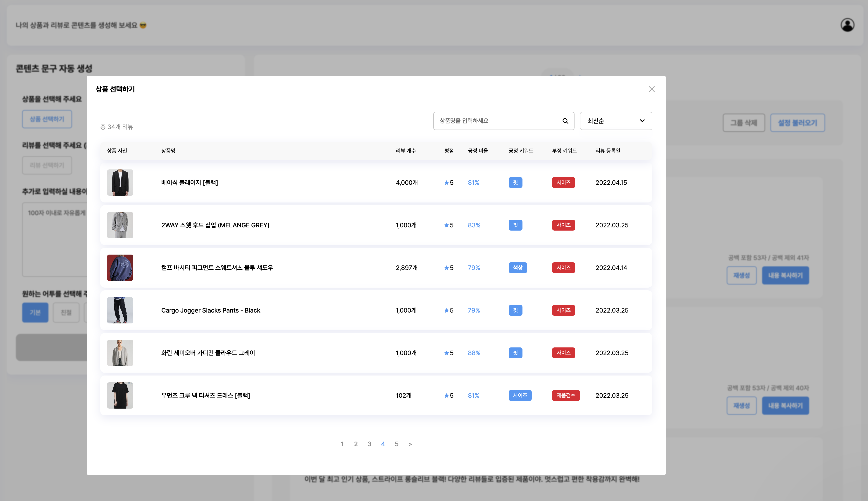This screenshot has width=868, height=501.
Task: Click the 83% positive ratio
Action: [474, 225]
